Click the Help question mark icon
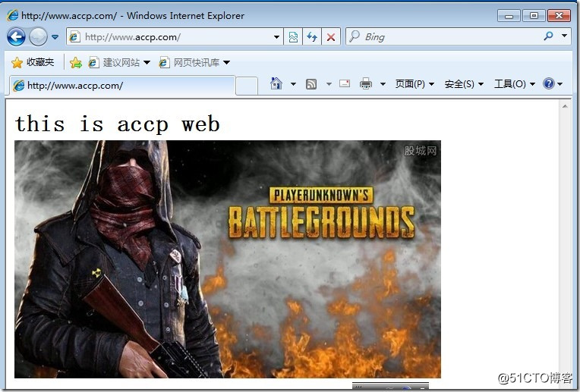 (549, 83)
